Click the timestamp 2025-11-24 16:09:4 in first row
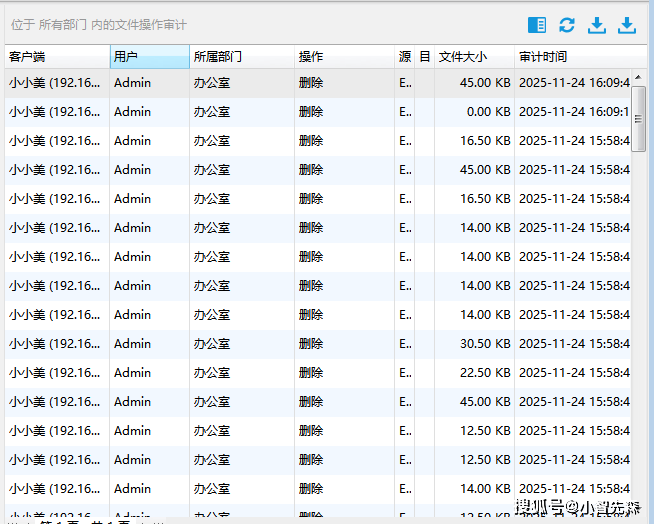 coord(574,83)
